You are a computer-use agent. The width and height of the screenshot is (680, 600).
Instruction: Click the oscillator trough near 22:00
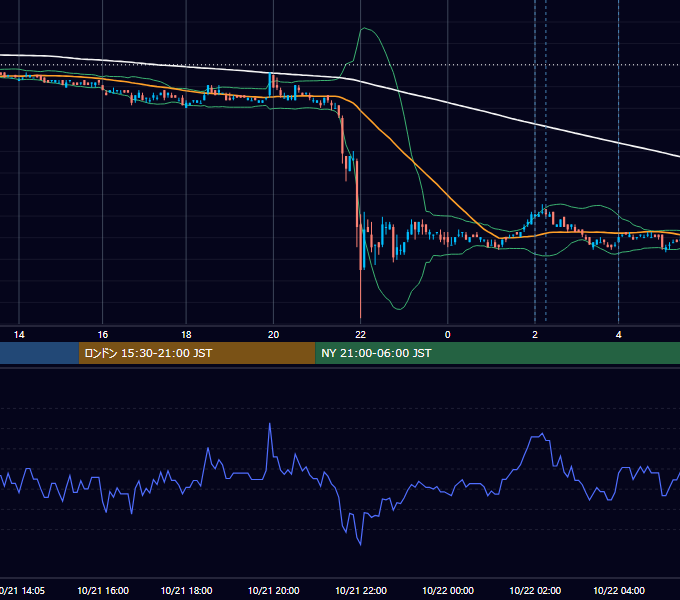[x=360, y=544]
